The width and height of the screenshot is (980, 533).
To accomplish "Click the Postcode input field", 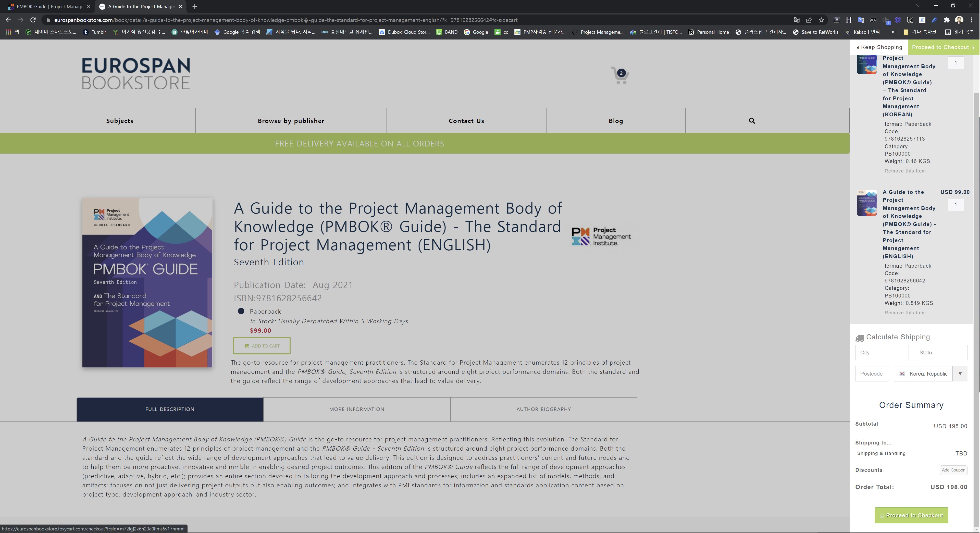I will (x=871, y=374).
